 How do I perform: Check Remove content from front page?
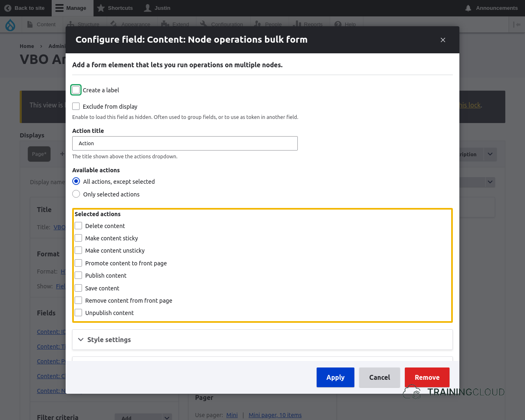pos(78,300)
